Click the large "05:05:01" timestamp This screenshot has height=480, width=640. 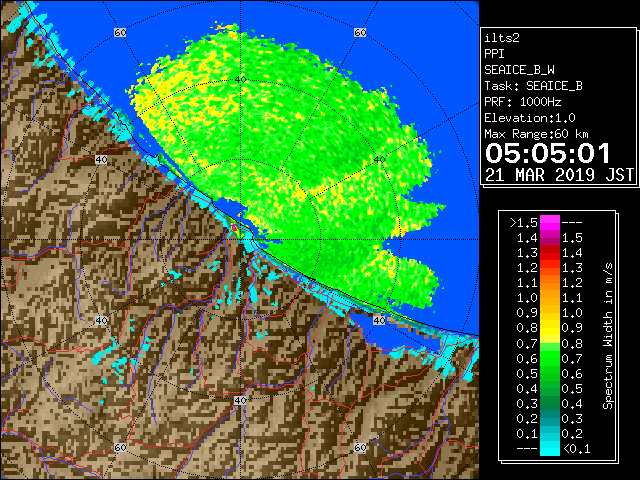(x=548, y=153)
